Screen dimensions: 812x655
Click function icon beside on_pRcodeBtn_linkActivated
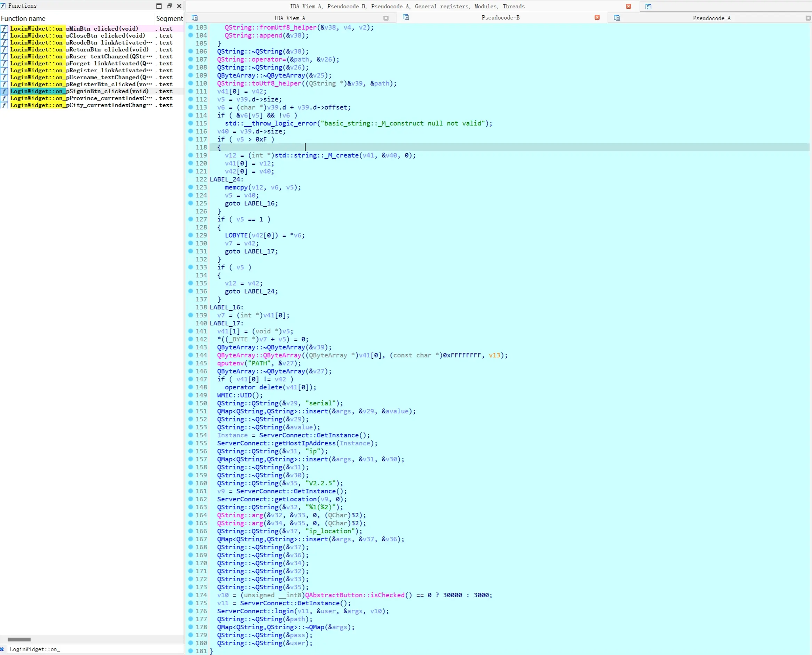click(4, 43)
